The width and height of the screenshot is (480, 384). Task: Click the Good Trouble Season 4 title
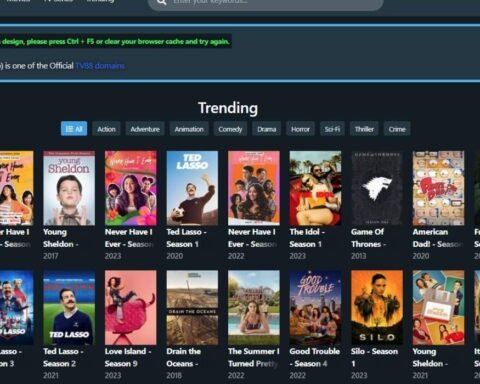pos(315,357)
